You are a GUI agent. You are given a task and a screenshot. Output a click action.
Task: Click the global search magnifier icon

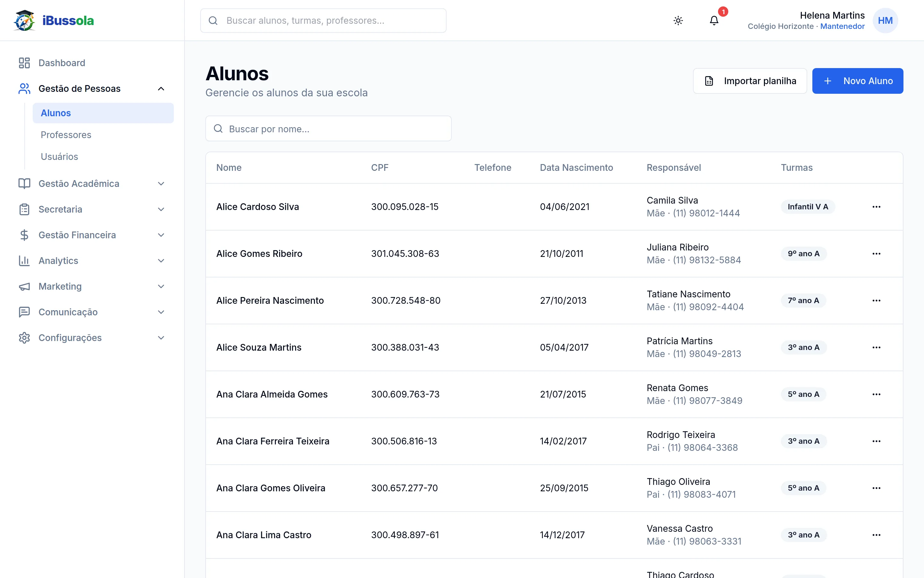coord(213,21)
